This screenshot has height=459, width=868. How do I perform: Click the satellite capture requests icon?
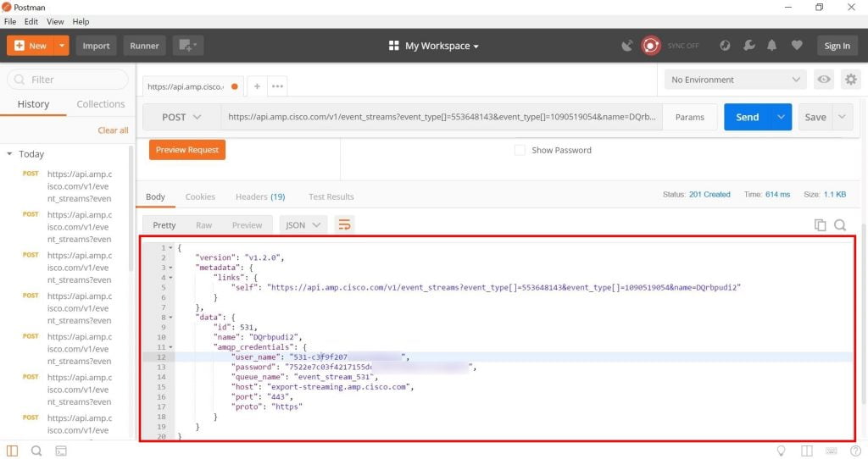(626, 46)
